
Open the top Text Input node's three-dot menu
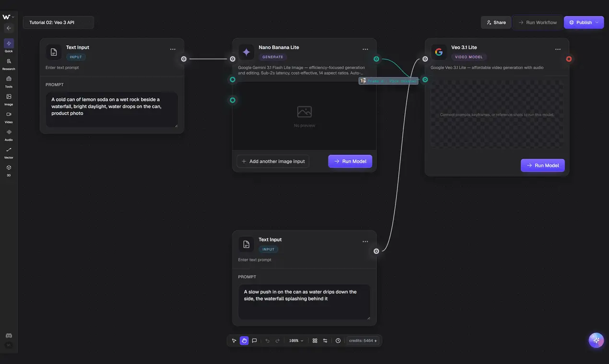[x=173, y=49]
